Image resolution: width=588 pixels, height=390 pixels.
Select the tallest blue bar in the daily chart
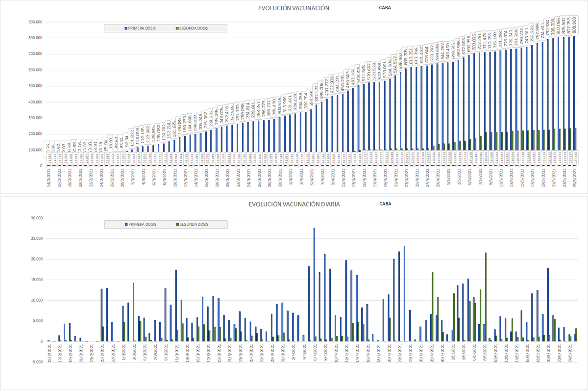tap(314, 285)
